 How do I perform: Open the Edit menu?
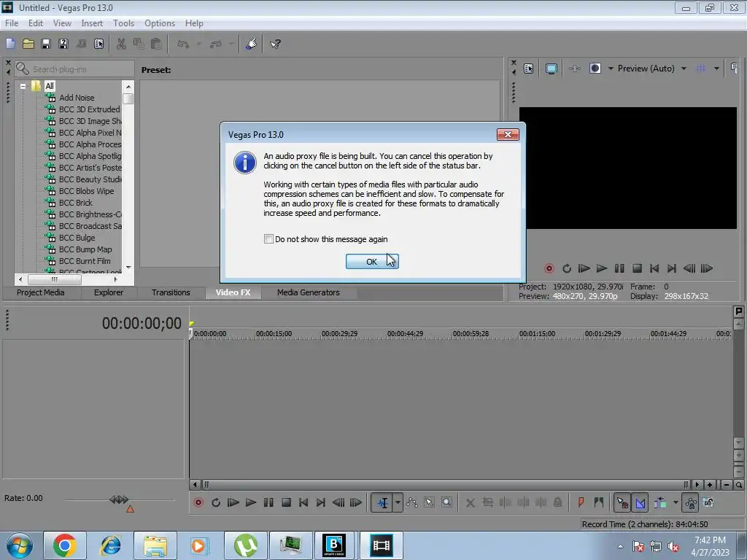click(36, 23)
